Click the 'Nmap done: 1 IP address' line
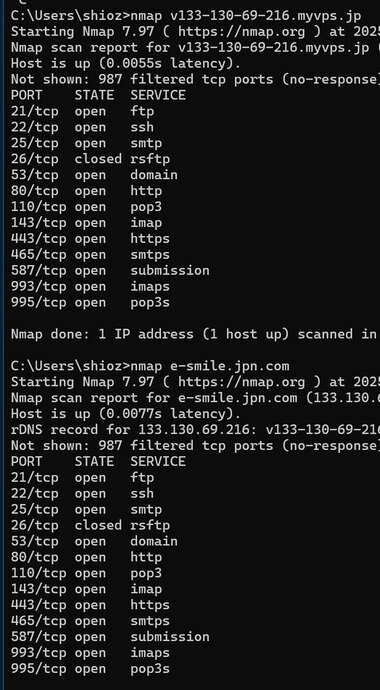Viewport: 380px width, 690px height. click(195, 334)
